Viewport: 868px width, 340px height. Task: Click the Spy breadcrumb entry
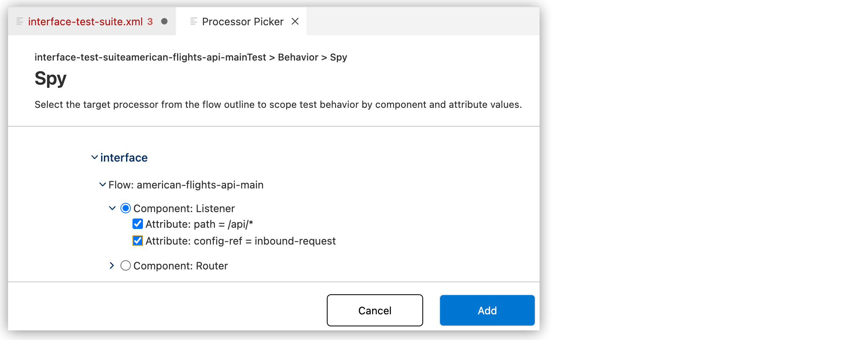[x=338, y=57]
